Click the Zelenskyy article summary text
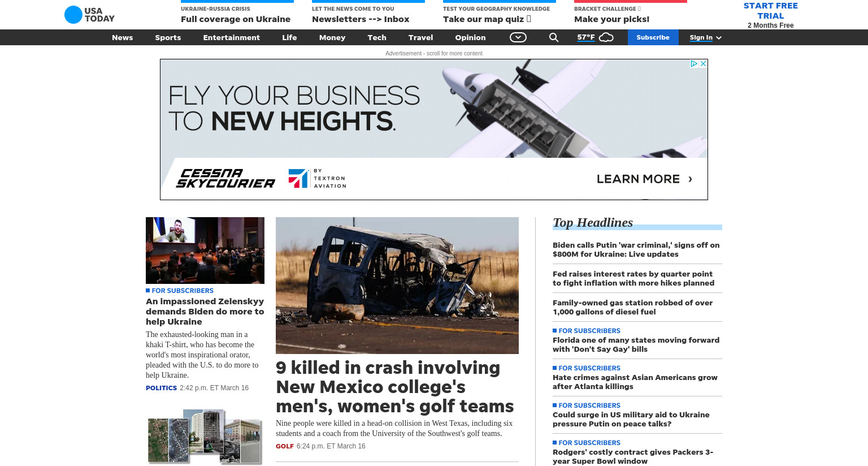 click(202, 355)
